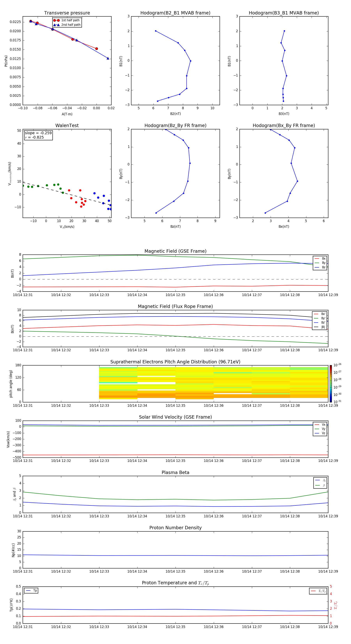Click the lowest point in Bz_By hodogram
Image resolution: width=351 pixels, height=644 pixels.
pyautogui.click(x=156, y=213)
